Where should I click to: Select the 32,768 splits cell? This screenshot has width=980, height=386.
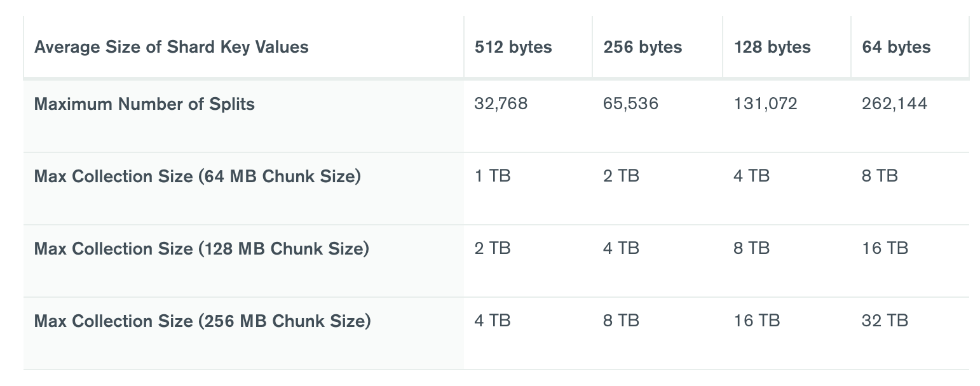501,104
